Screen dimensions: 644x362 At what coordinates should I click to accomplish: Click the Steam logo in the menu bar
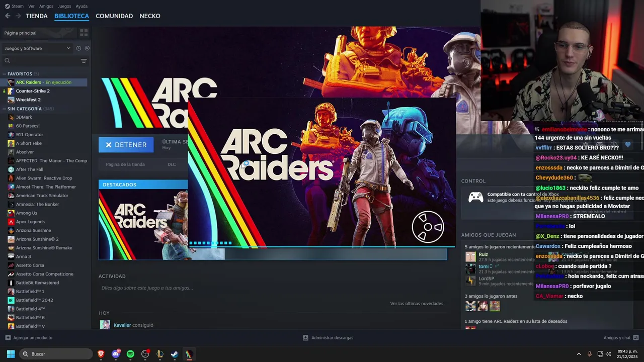coord(7,6)
